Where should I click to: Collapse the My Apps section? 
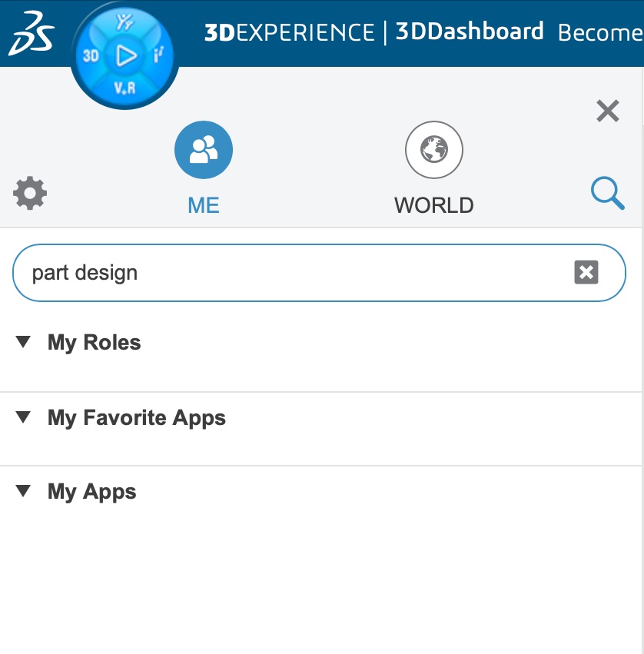coord(23,491)
